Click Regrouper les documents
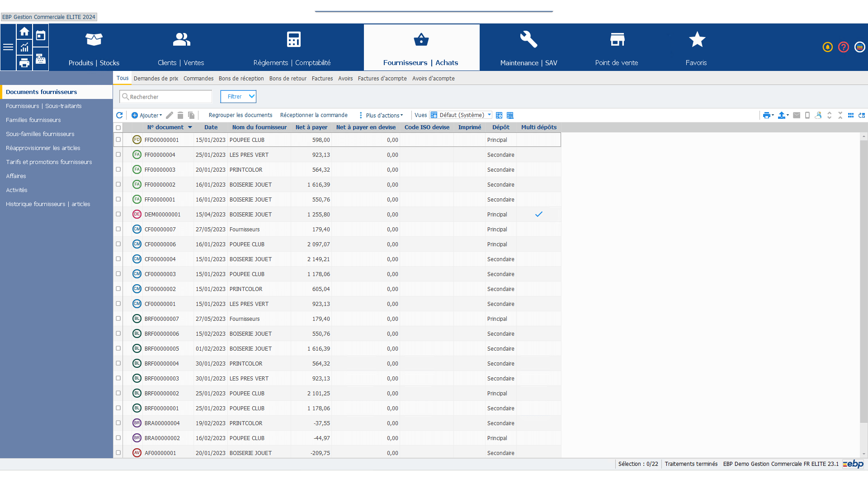The image size is (868, 488). (x=241, y=115)
